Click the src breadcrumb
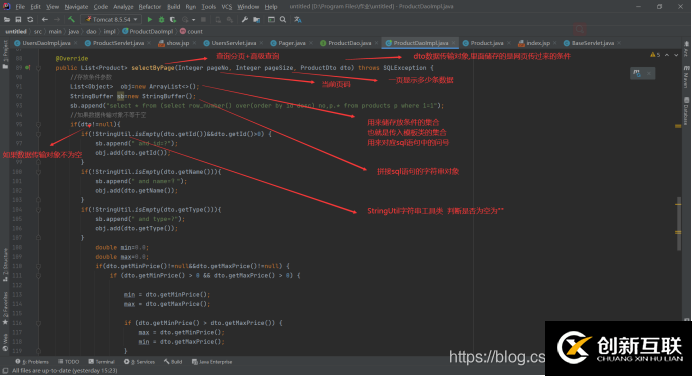 pyautogui.click(x=38, y=31)
